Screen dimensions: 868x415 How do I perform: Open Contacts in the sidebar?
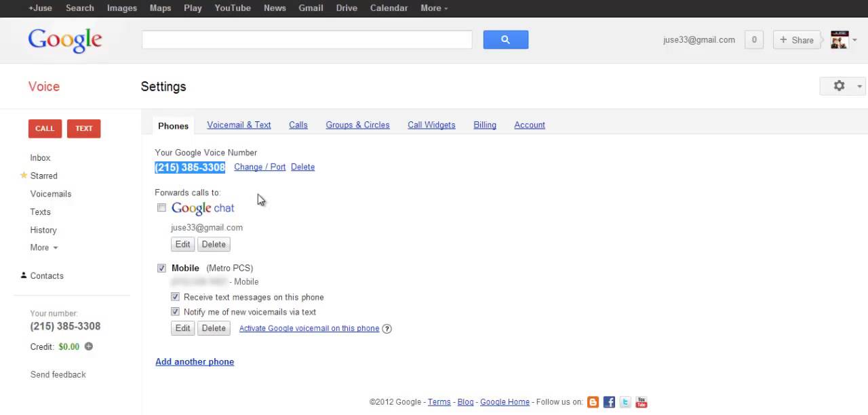pyautogui.click(x=47, y=276)
